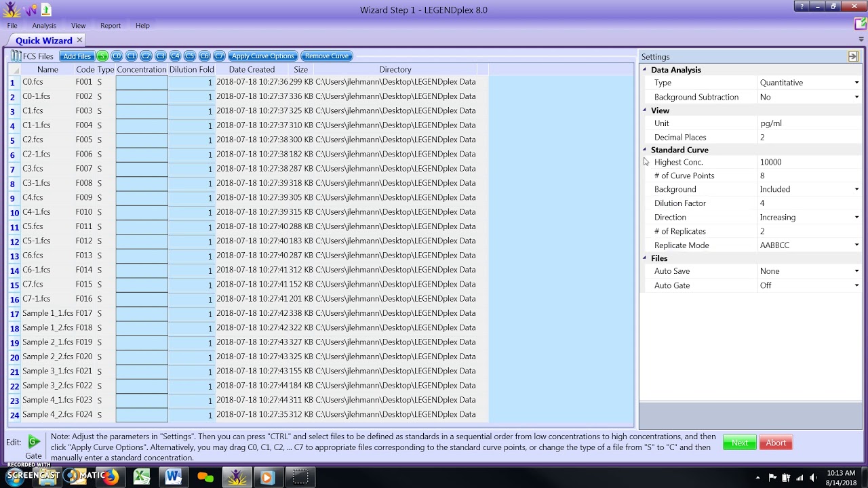
Task: Select the C1 curve point marker
Action: click(x=132, y=56)
